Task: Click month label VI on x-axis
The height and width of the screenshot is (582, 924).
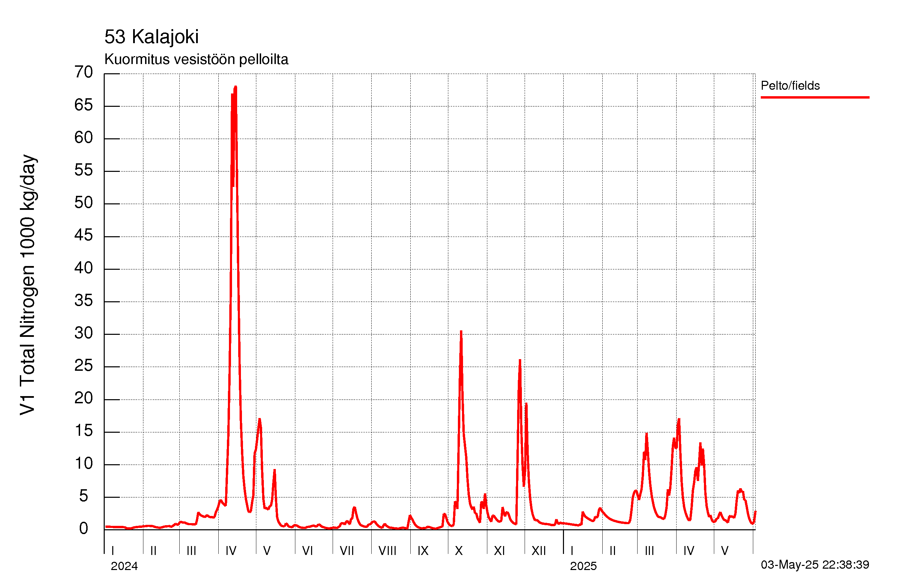Action: 307,551
